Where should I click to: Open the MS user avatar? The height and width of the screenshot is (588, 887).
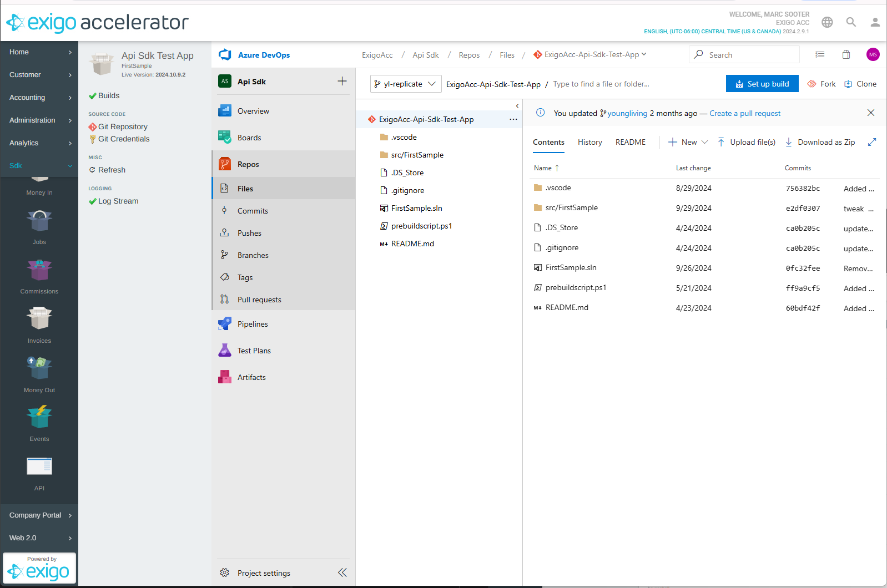click(873, 54)
